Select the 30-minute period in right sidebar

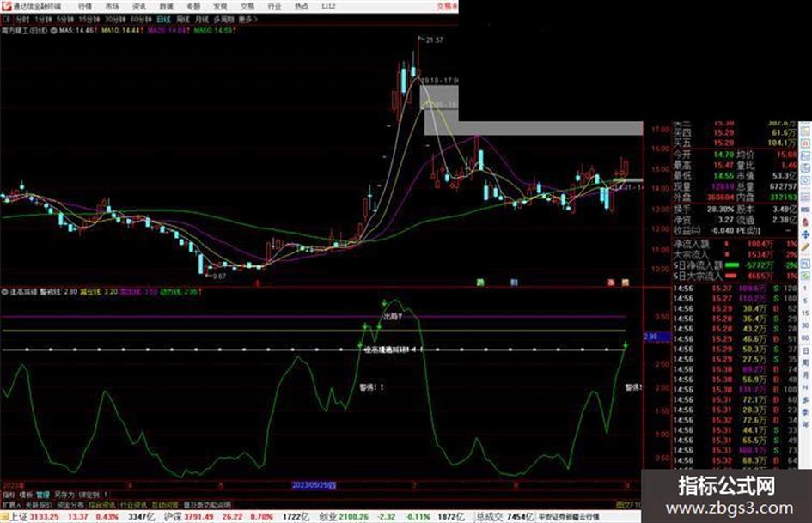click(806, 325)
